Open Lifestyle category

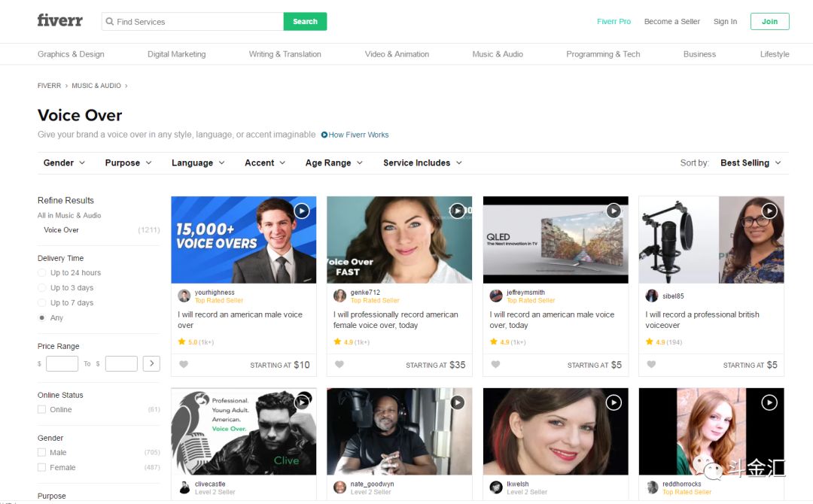[x=775, y=54]
